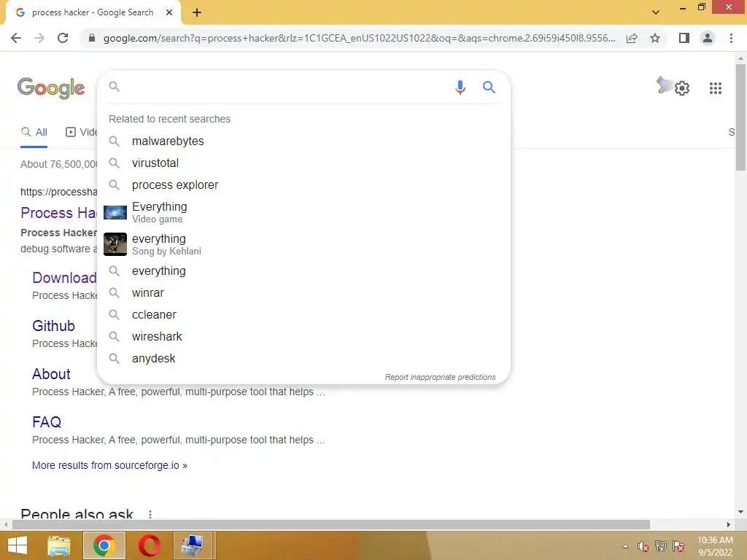Show hidden system tray icons
The width and height of the screenshot is (747, 560).
625,546
